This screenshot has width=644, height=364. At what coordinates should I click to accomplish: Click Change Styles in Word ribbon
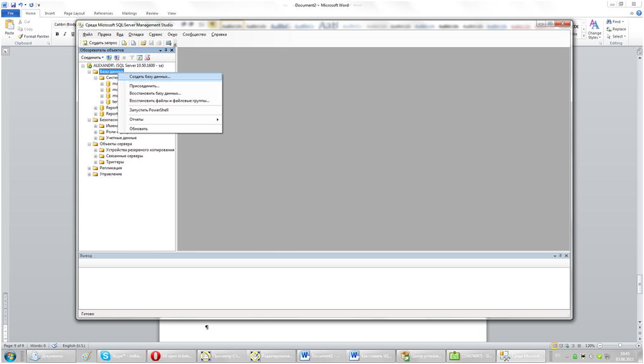[594, 29]
